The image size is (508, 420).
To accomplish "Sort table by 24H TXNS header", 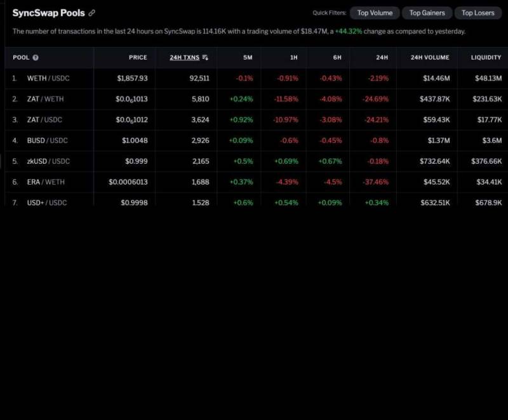I will (184, 58).
